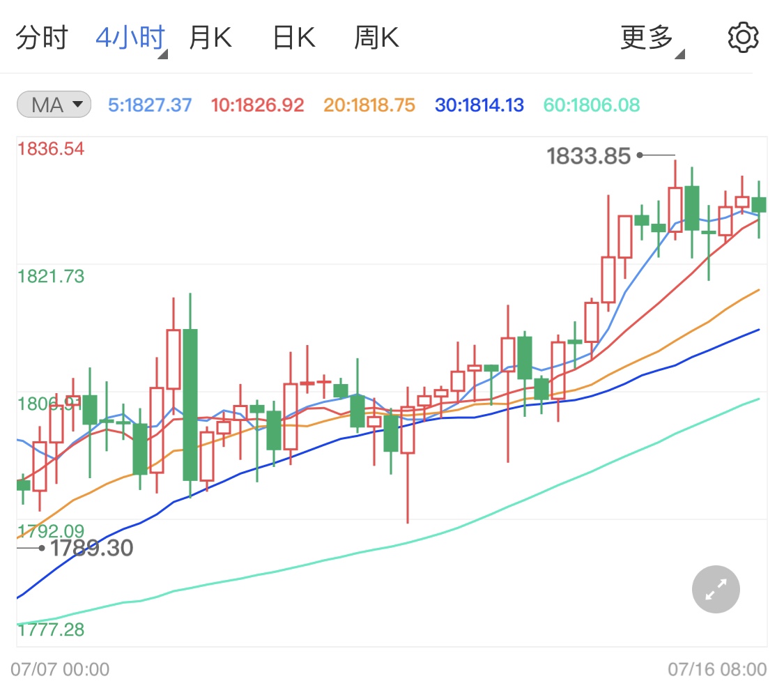Select the 10:1826.92 MA value

click(x=257, y=105)
